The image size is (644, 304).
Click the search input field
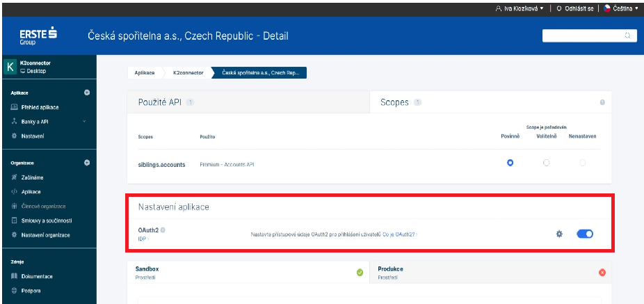tap(589, 35)
